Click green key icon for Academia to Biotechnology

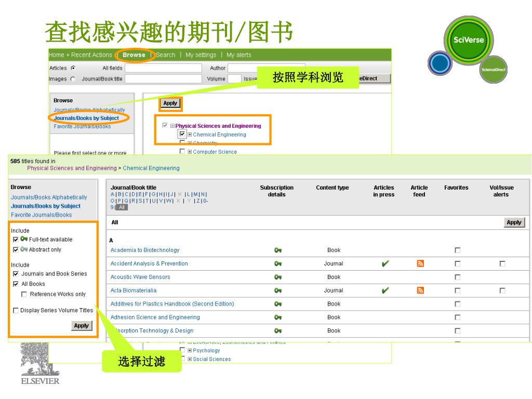click(278, 250)
